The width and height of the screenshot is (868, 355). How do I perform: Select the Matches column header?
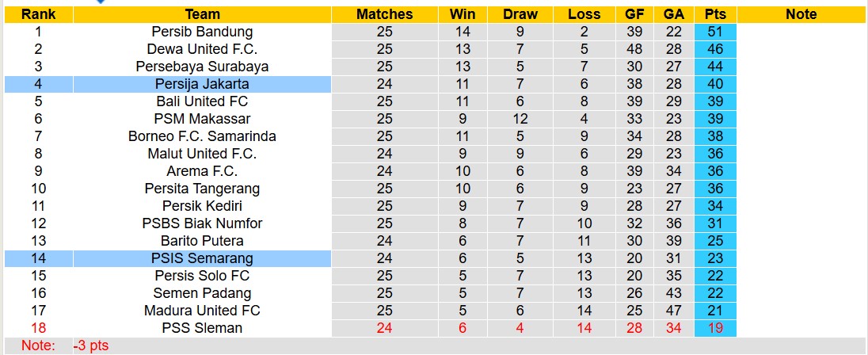coord(384,14)
